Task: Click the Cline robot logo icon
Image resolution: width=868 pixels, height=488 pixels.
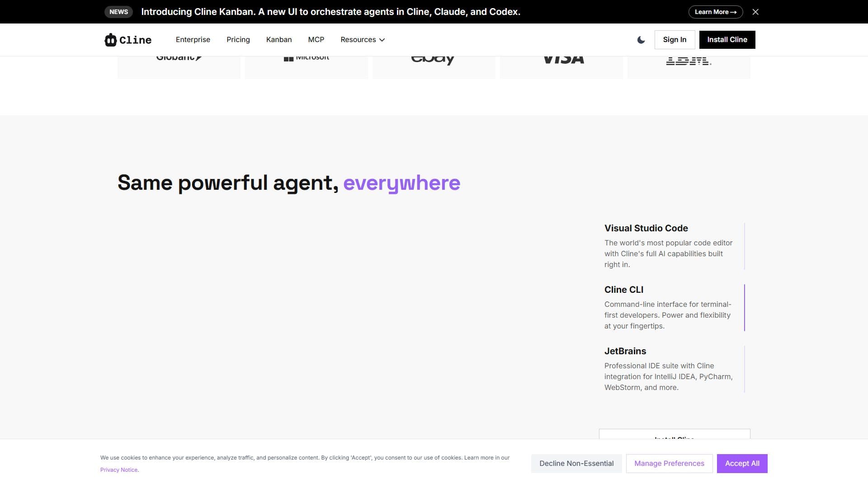Action: (110, 40)
